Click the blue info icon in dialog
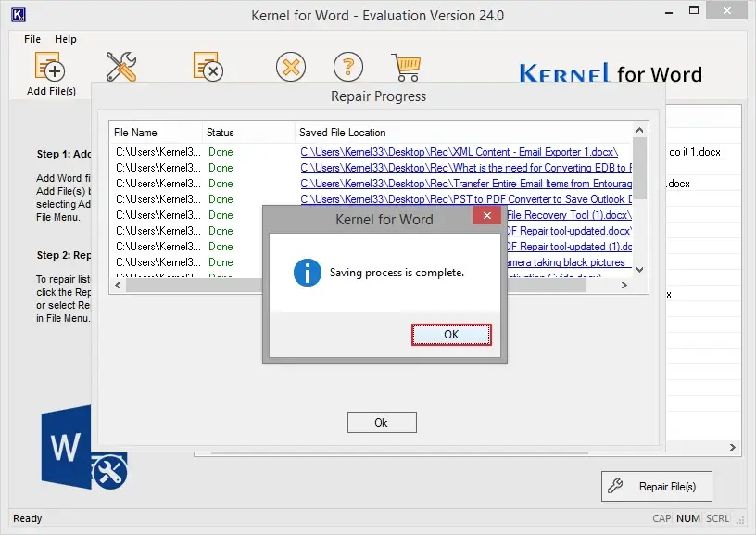Screen dimensions: 756x535 (x=308, y=273)
